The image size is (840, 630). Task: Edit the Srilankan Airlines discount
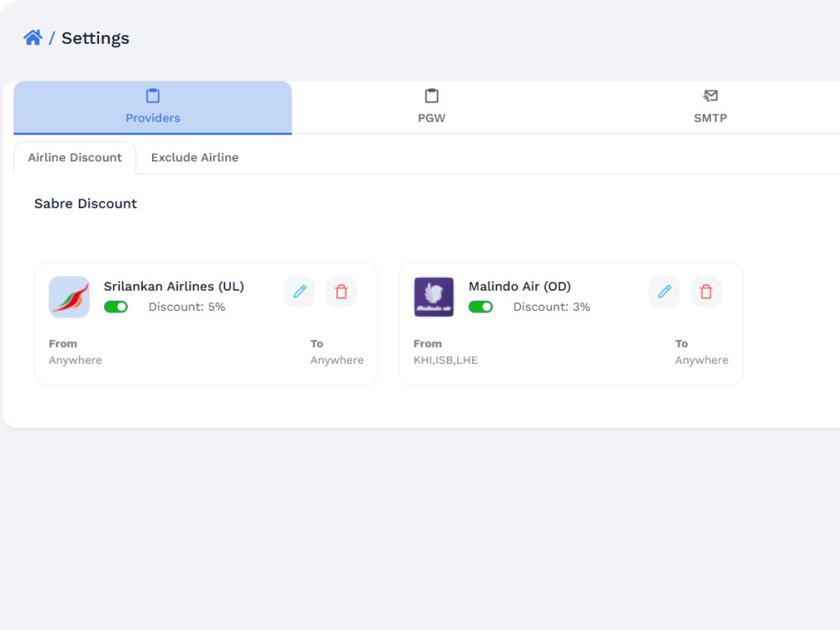tap(300, 292)
